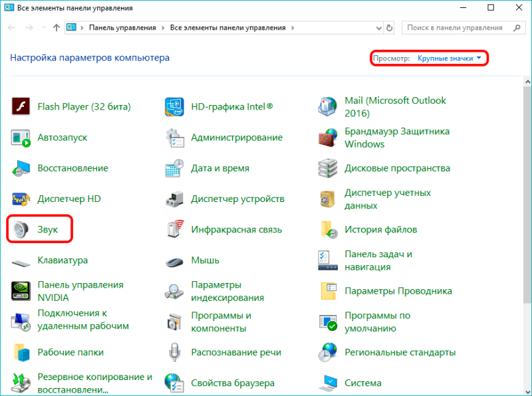
Task: Go up one level with Up arrow
Action: click(57, 28)
